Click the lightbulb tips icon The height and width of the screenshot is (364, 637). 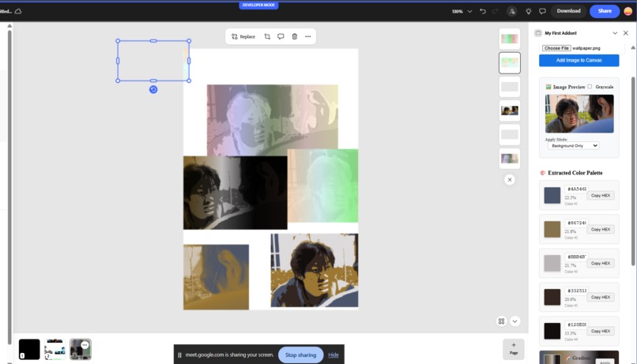pyautogui.click(x=529, y=11)
